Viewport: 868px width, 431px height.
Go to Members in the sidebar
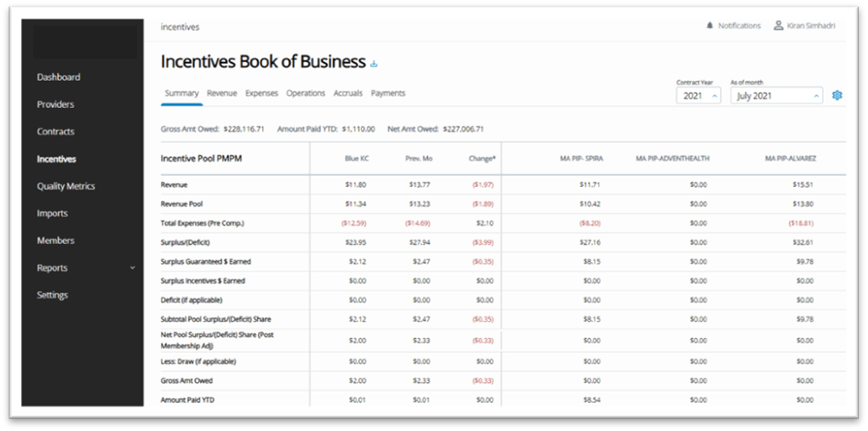55,241
